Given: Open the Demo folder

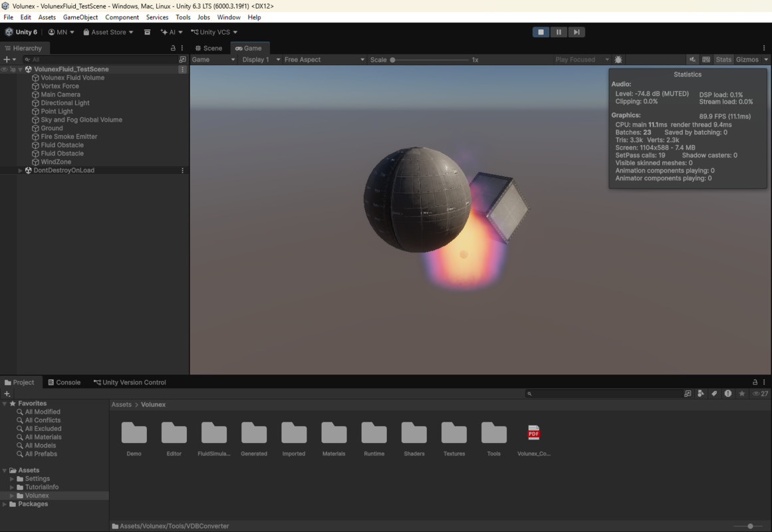Looking at the screenshot, I should (134, 439).
